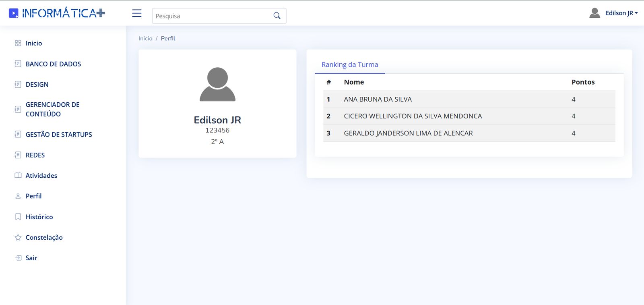Screen dimensions: 644x305
Task: Open the Constelação sidebar link
Action: [x=44, y=237]
